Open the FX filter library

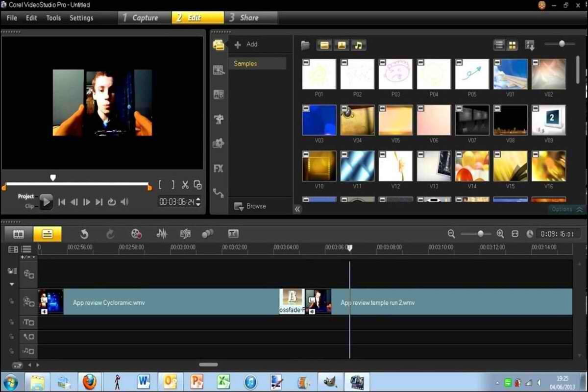coord(219,168)
